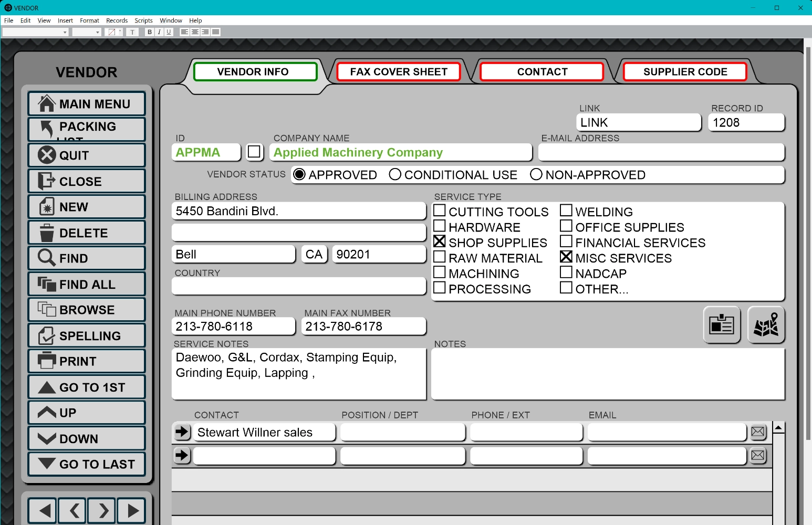
Task: Toggle the Italic formatting icon
Action: 159,32
